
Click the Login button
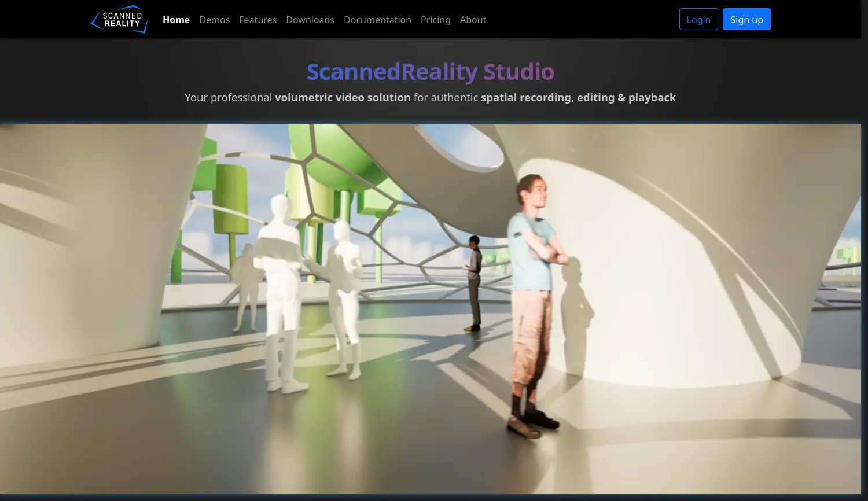(x=698, y=19)
